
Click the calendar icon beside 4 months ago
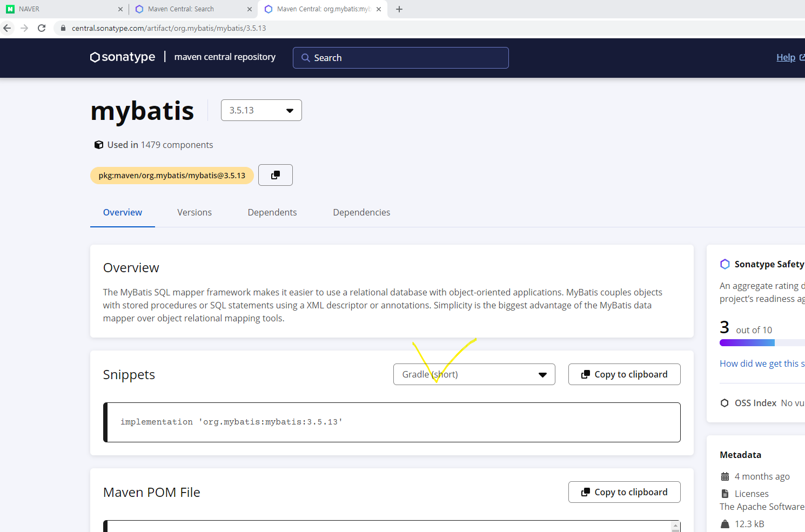click(x=725, y=476)
